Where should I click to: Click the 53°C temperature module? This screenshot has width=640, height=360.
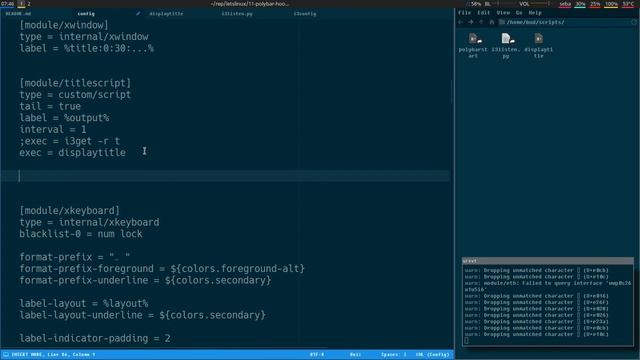[x=628, y=4]
